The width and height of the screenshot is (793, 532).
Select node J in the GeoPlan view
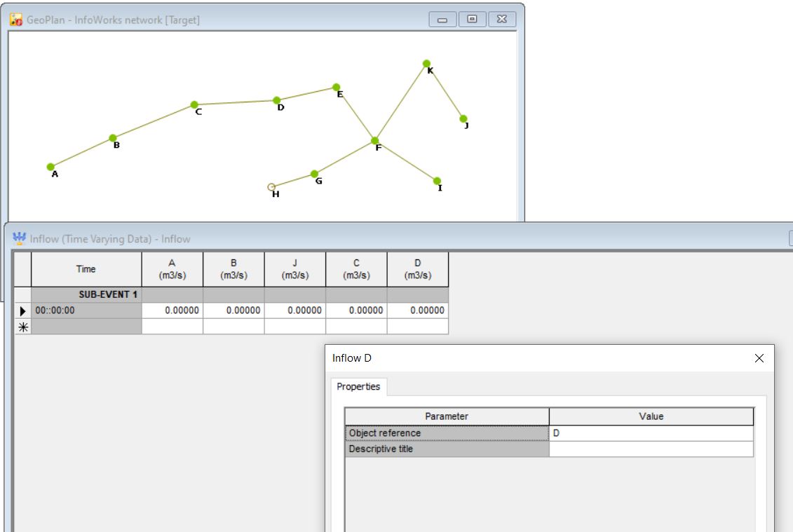point(464,116)
